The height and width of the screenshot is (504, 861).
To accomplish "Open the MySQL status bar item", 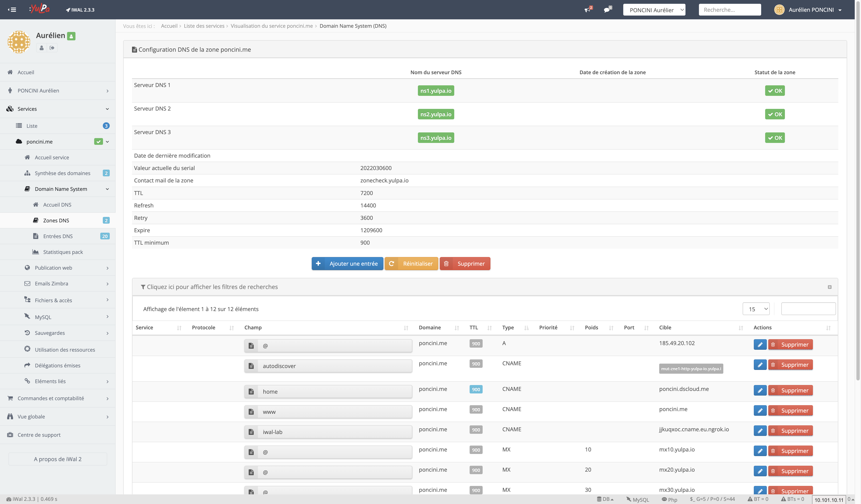I will click(x=638, y=499).
